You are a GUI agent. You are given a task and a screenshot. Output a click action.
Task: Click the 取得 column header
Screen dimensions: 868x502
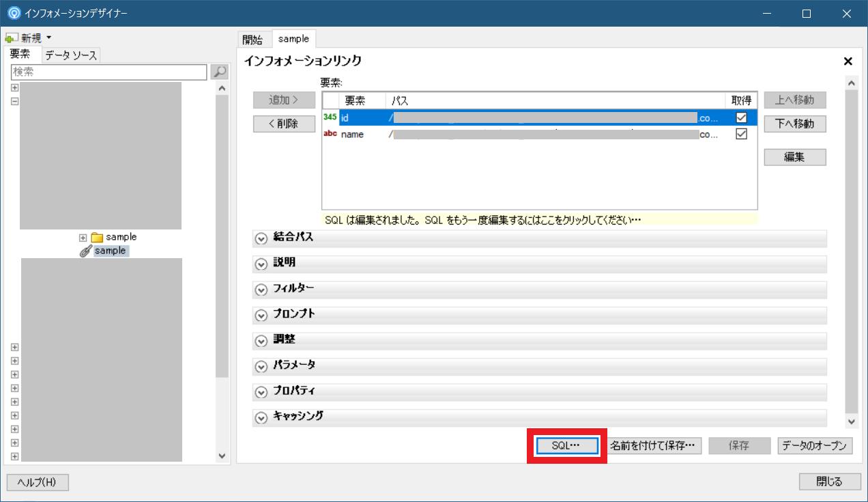pyautogui.click(x=741, y=100)
